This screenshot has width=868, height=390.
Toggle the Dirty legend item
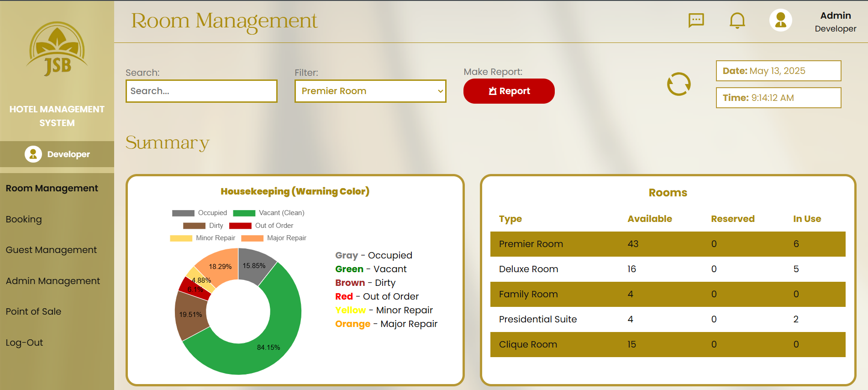(203, 226)
